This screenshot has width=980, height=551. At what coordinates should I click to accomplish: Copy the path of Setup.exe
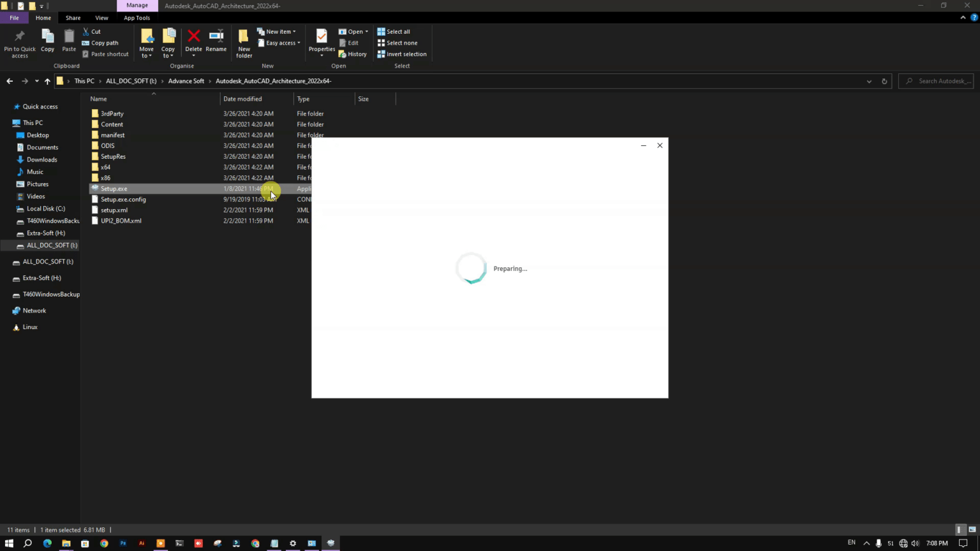click(104, 43)
